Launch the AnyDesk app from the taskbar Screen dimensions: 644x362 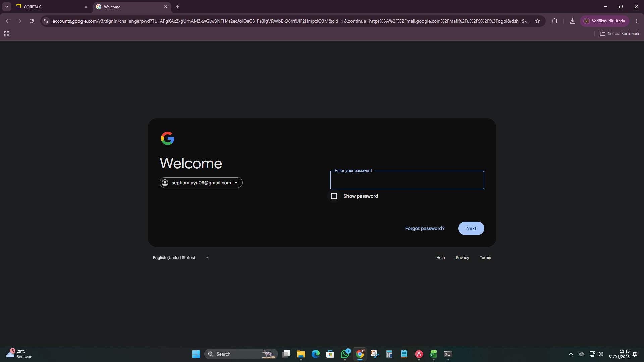(418, 354)
